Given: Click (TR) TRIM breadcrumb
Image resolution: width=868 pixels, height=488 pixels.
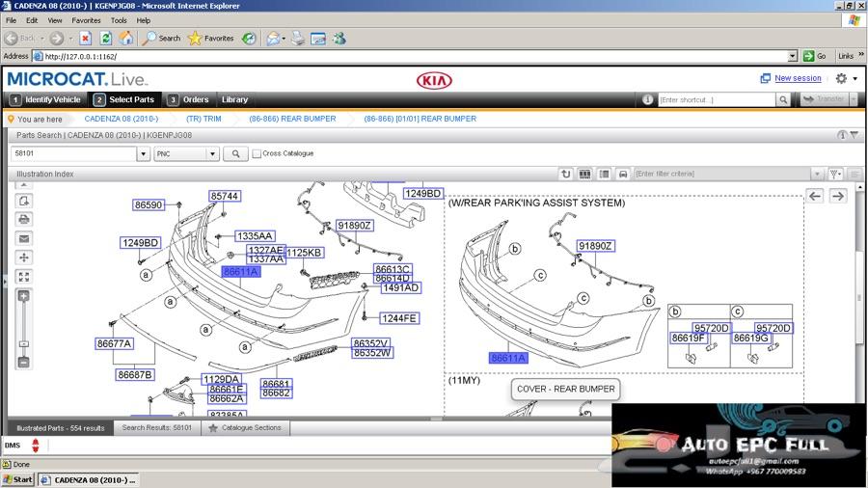Looking at the screenshot, I should 203,119.
